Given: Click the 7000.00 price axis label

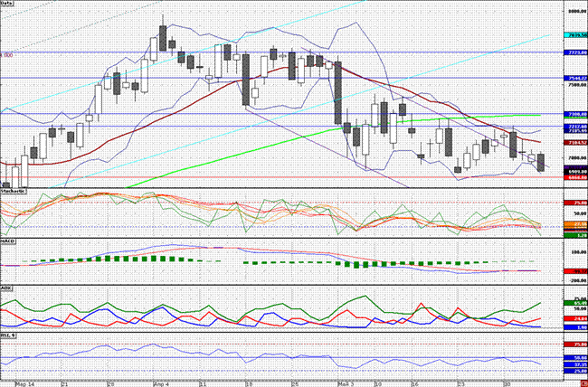Looking at the screenshot, I should point(577,158).
